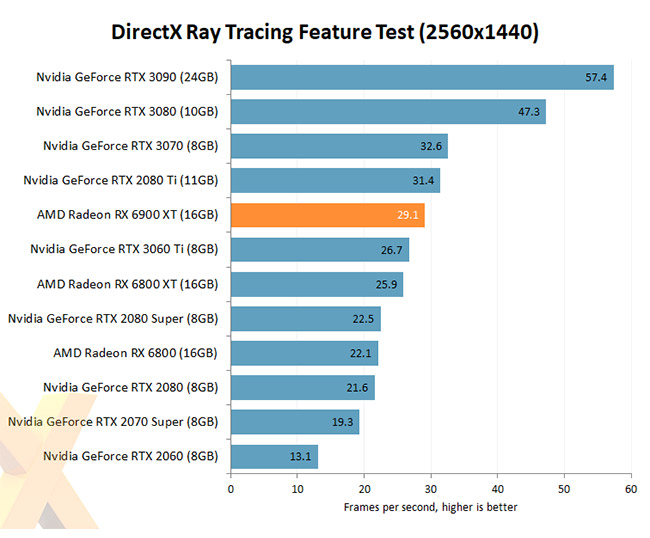Click the 32.6 value on the RTX 3070 bar
Viewport: 650px width, 538px height.
(431, 146)
